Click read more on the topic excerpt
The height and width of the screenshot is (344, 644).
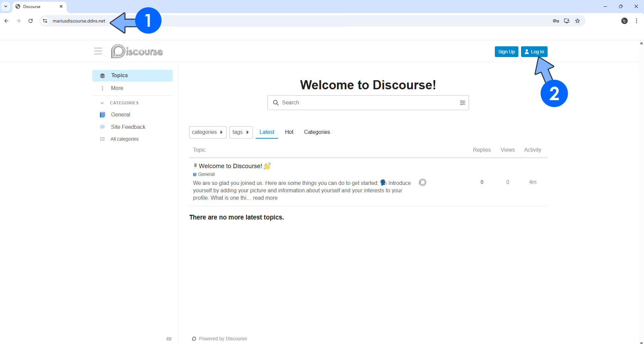click(x=265, y=198)
